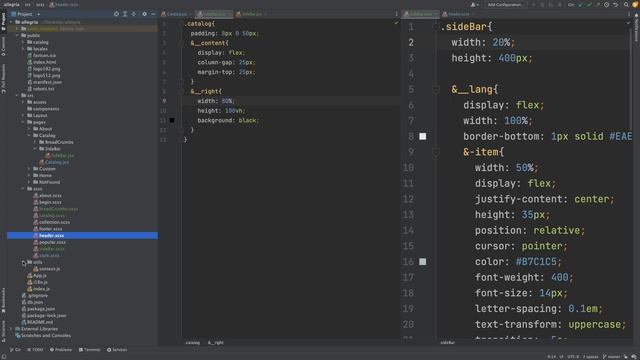Screen dimensions: 640x360
Task: Click the gray #B7C1C5 swatch on line 16
Action: 423,262
